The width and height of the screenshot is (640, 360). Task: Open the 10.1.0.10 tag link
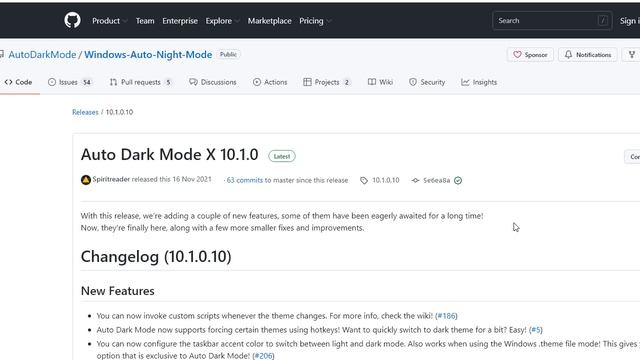[x=386, y=180]
